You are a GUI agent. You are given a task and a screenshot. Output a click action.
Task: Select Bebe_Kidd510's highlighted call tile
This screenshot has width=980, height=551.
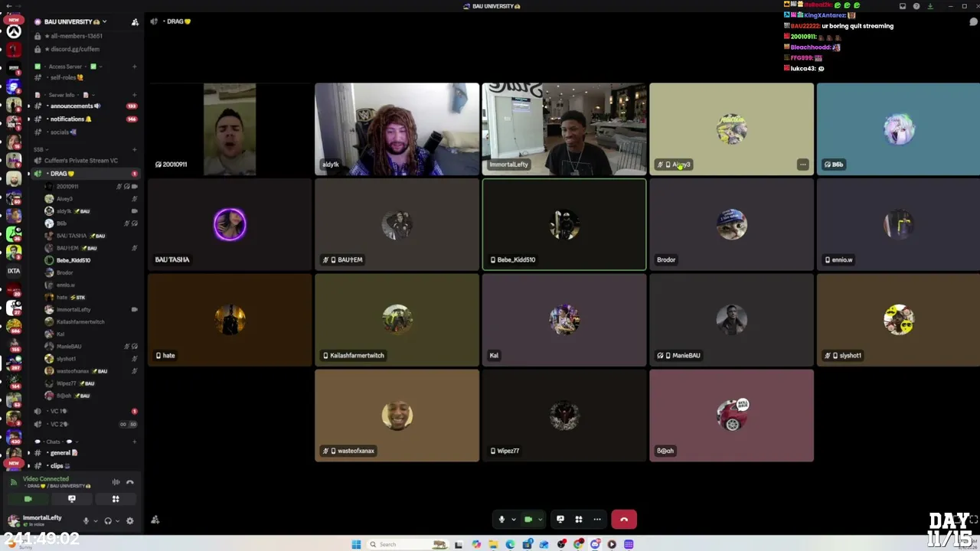pyautogui.click(x=564, y=225)
